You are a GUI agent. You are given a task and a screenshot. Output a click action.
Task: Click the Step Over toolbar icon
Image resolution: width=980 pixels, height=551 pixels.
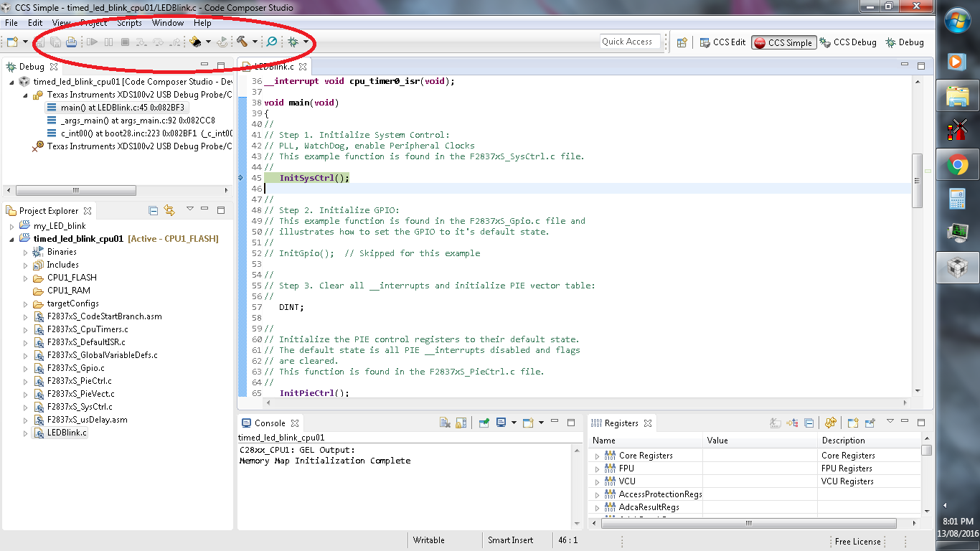click(158, 42)
